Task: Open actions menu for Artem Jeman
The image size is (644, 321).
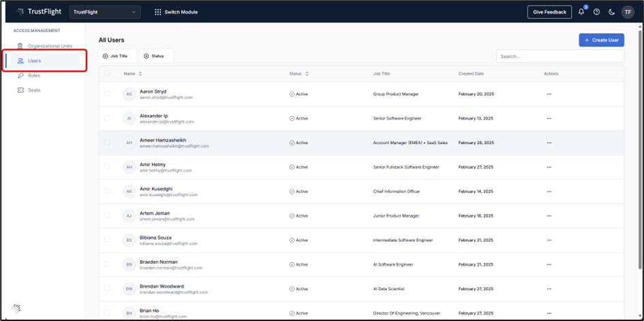Action: pyautogui.click(x=549, y=216)
